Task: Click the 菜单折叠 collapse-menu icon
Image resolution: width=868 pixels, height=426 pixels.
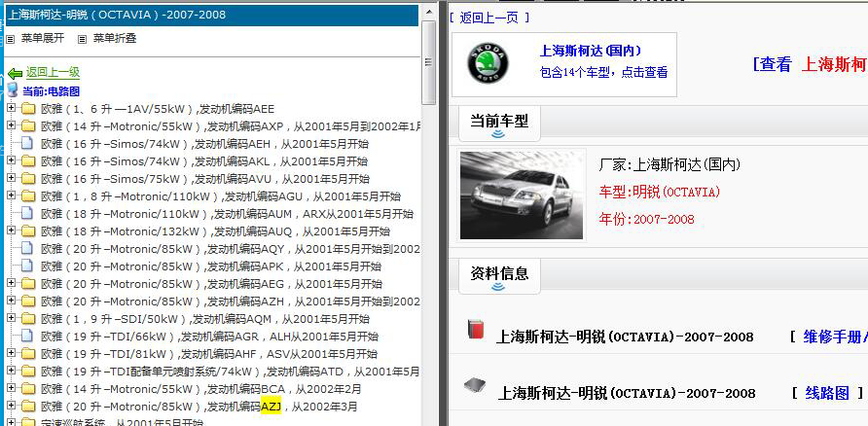Action: pyautogui.click(x=83, y=39)
